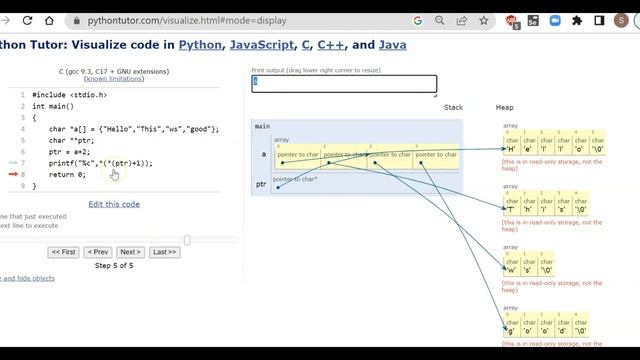
Task: Click the Next > button
Action: (130, 252)
